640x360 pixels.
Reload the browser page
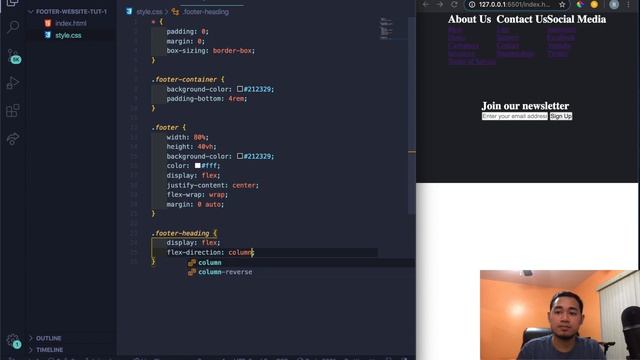tap(454, 4)
